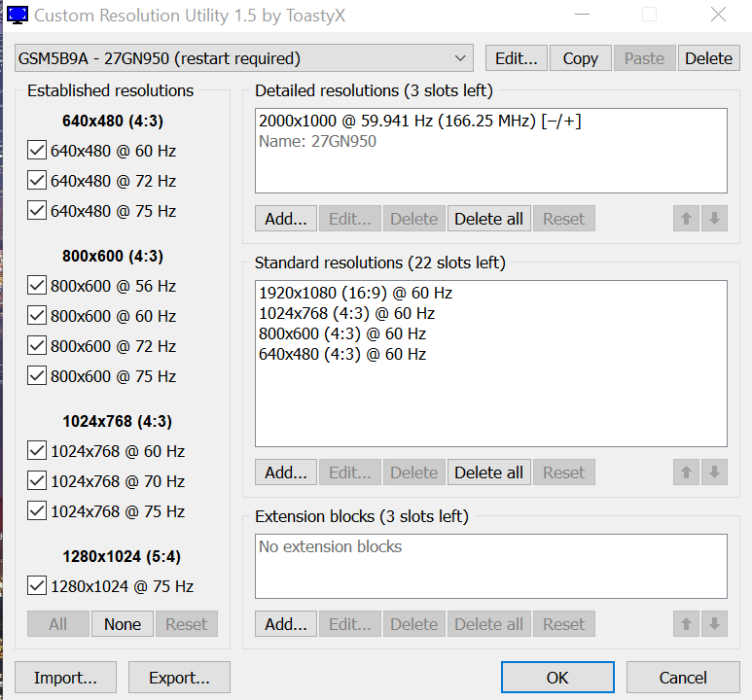The width and height of the screenshot is (752, 700).
Task: Minimize the Custom Resolution Utility window
Action: click(582, 15)
